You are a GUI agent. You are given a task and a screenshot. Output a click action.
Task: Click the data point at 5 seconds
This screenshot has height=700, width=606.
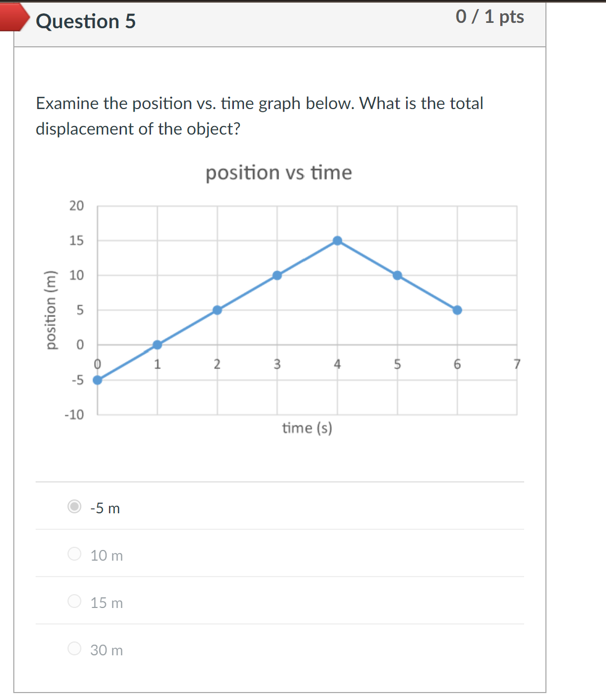[x=397, y=275]
